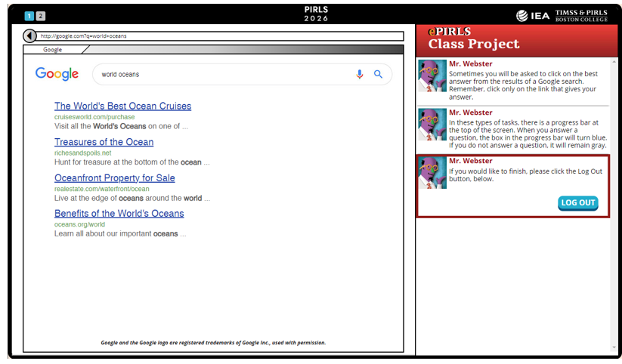Open the Treasures of the Ocean result
The image size is (622, 364).
point(104,142)
